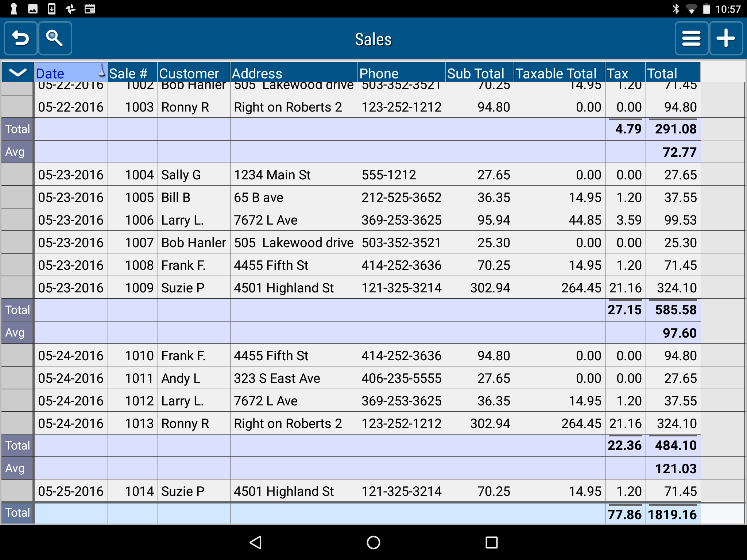Select the row header for sale 1005
The height and width of the screenshot is (560, 747).
[18, 197]
